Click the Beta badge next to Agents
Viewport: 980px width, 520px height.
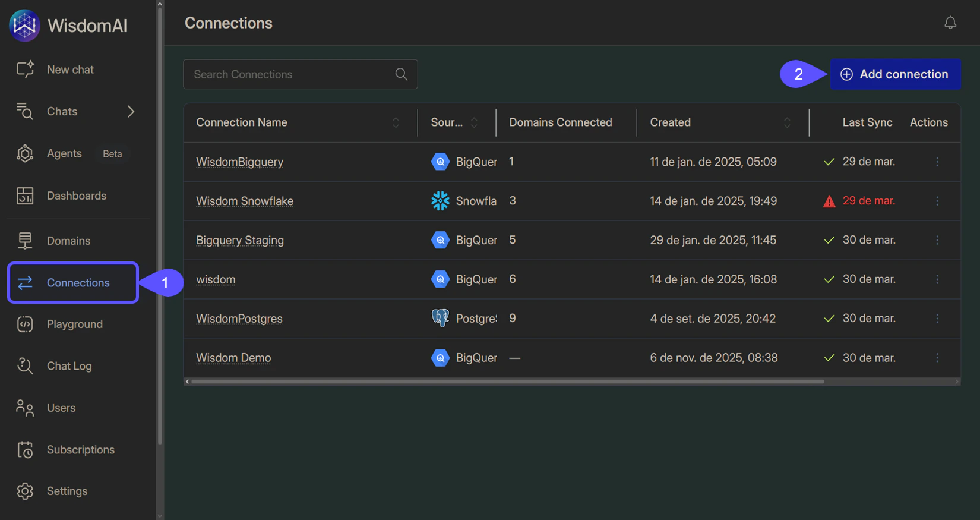pos(112,154)
